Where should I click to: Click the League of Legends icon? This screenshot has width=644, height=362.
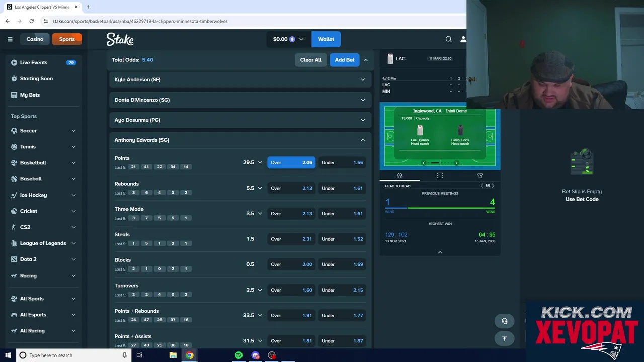click(x=14, y=243)
